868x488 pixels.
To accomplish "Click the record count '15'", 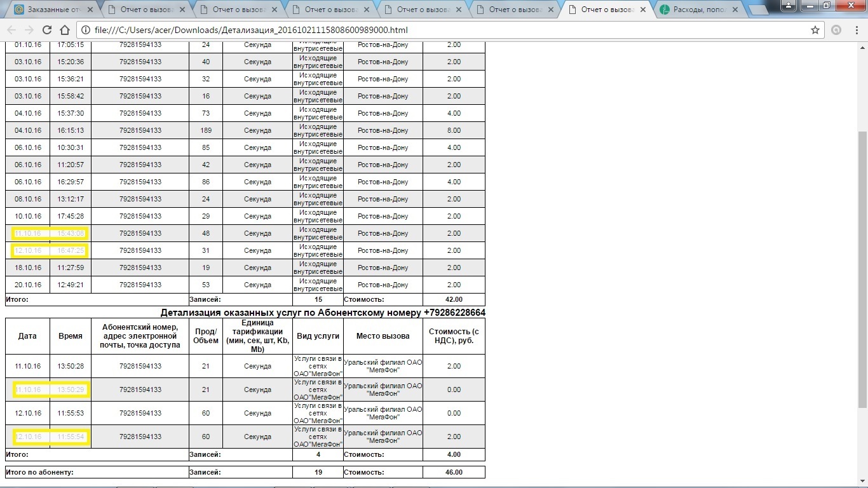I will (318, 300).
